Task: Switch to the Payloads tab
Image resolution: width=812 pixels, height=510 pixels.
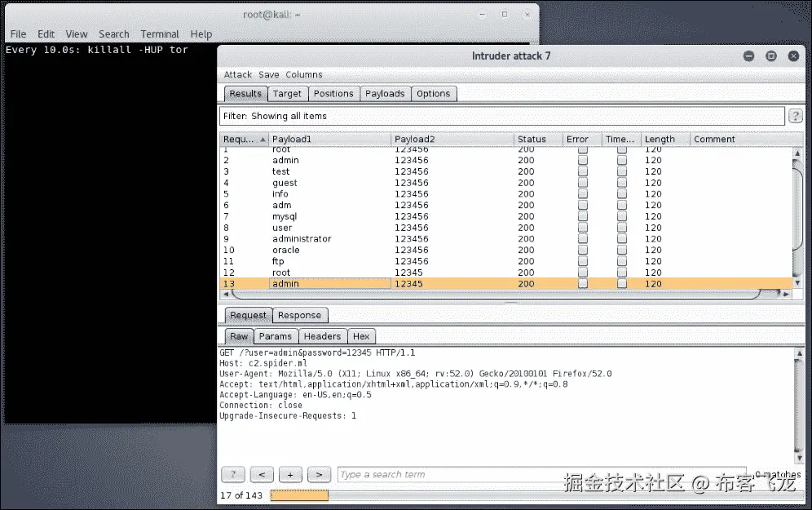Action: pos(385,93)
